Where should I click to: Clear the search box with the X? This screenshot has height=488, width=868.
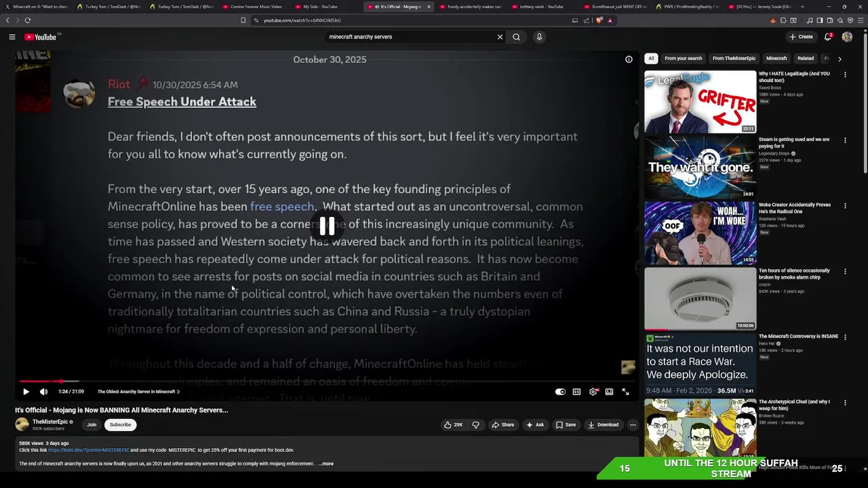500,37
